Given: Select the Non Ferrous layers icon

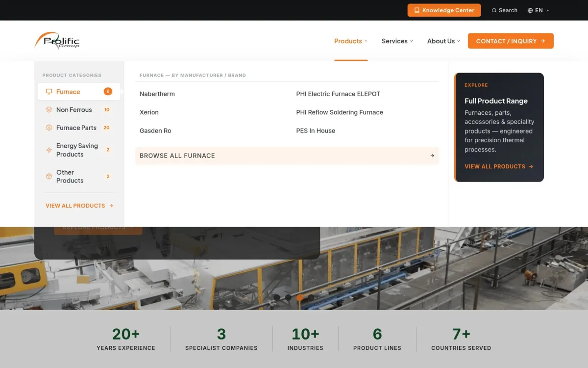Looking at the screenshot, I should click(x=49, y=110).
